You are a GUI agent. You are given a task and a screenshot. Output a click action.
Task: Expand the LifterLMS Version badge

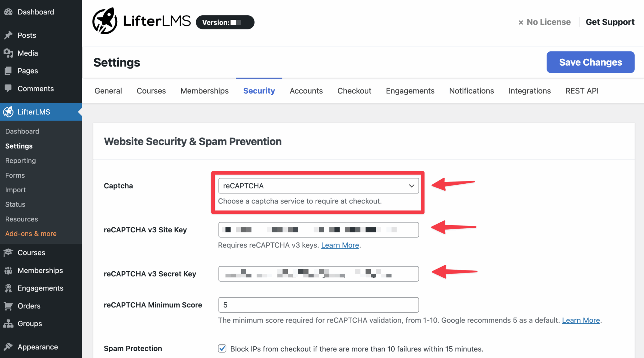[225, 22]
